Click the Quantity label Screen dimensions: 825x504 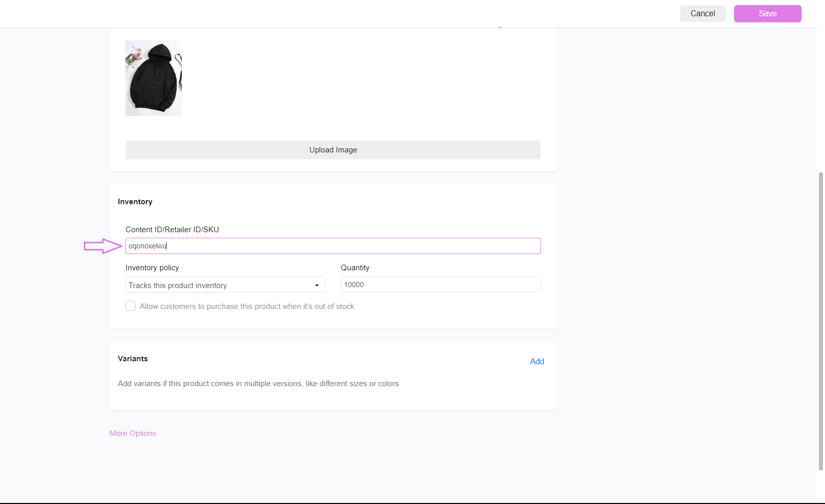[x=355, y=268]
